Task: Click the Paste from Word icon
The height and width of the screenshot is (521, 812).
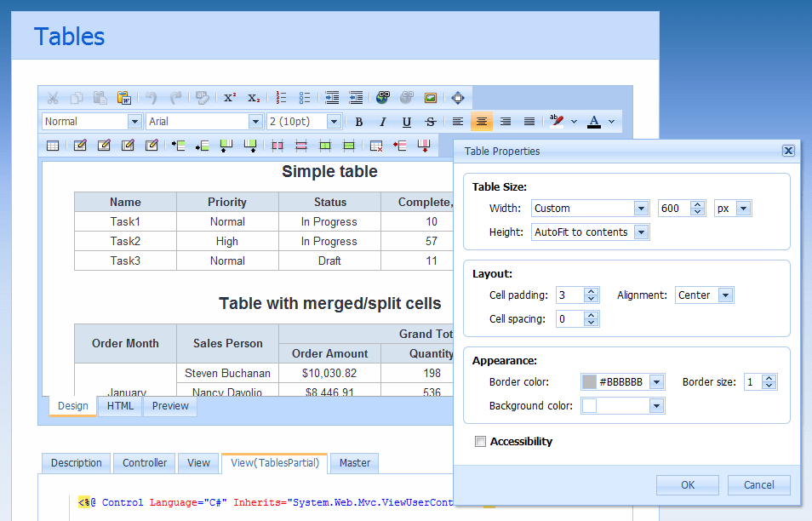Action: (x=124, y=97)
